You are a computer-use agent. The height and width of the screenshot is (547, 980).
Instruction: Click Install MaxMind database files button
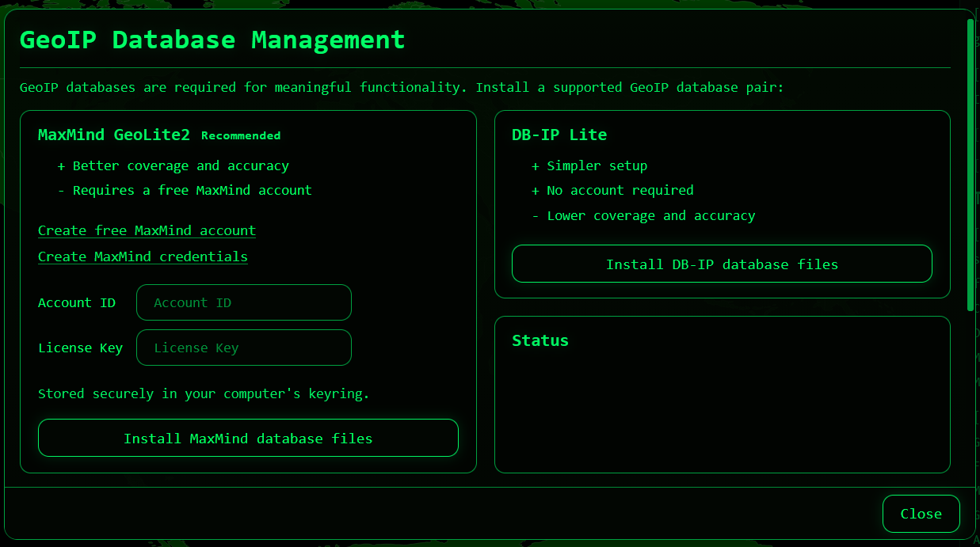(248, 438)
